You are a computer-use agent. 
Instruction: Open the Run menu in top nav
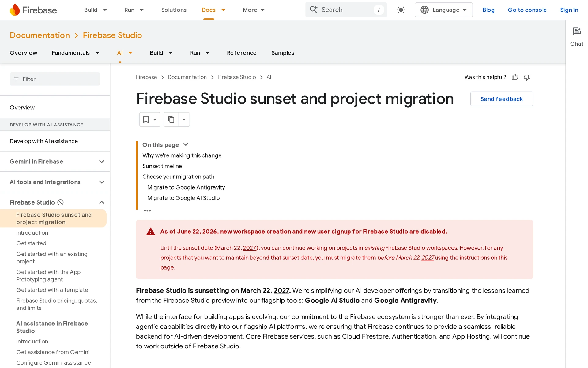pos(134,10)
